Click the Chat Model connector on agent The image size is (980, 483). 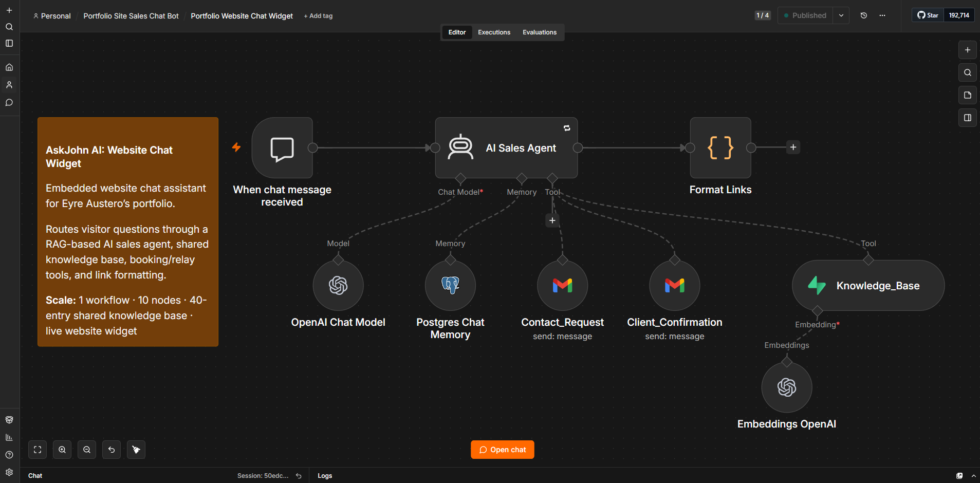click(460, 179)
